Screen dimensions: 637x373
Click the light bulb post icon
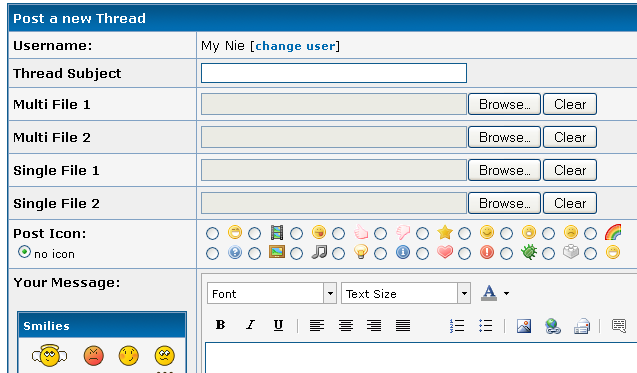361,252
